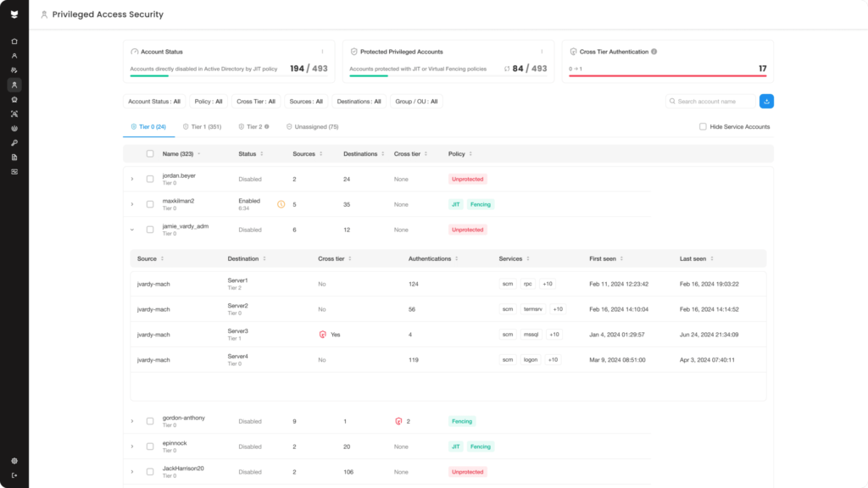Switch to the Tier 1 (351) tab
Viewport: 868px width, 488px height.
click(x=202, y=127)
